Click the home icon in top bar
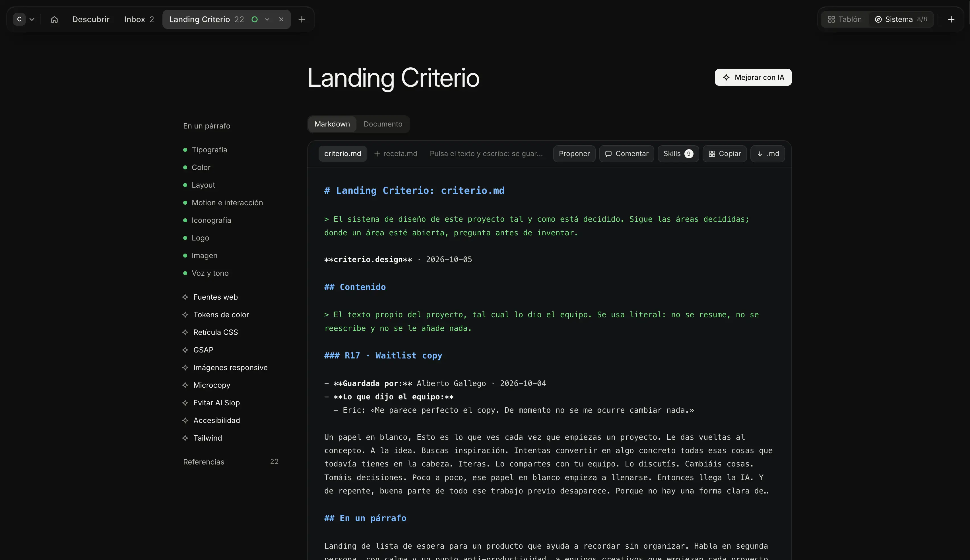The image size is (970, 560). point(54,19)
